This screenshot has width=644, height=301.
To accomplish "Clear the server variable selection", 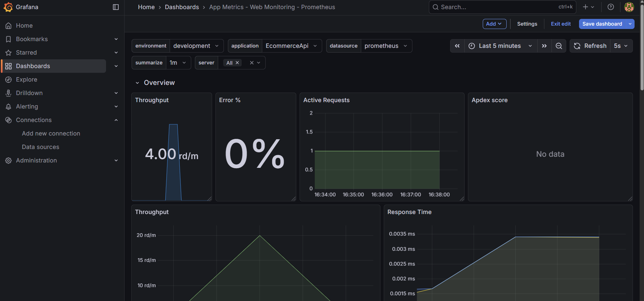I will tap(251, 63).
